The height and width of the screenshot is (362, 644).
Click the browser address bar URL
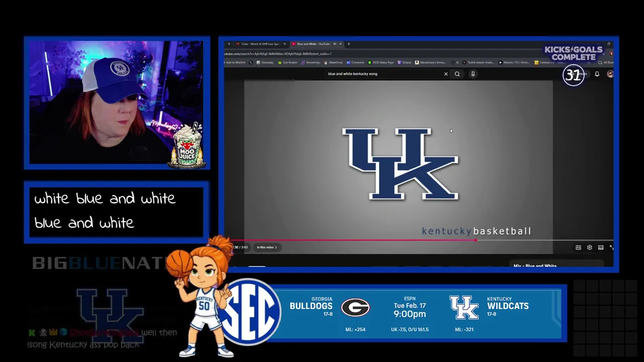(x=278, y=54)
